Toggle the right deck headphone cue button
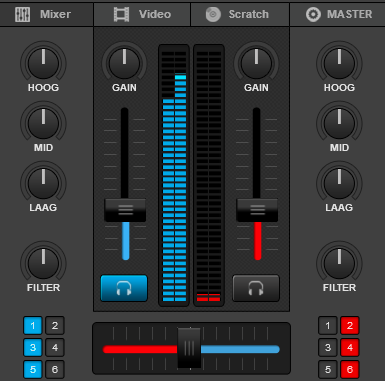This screenshot has height=381, width=385. coord(256,288)
